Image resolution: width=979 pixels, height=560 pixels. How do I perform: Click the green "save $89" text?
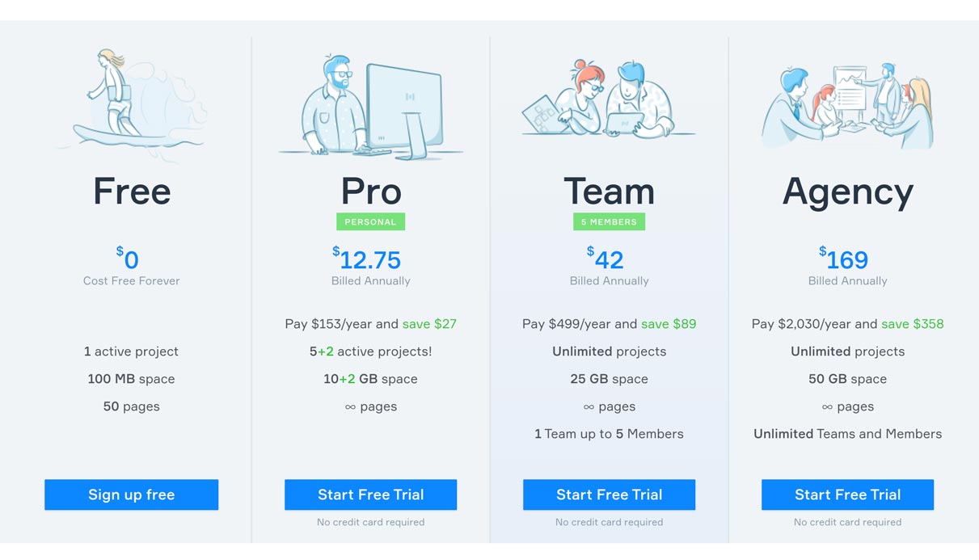point(669,324)
